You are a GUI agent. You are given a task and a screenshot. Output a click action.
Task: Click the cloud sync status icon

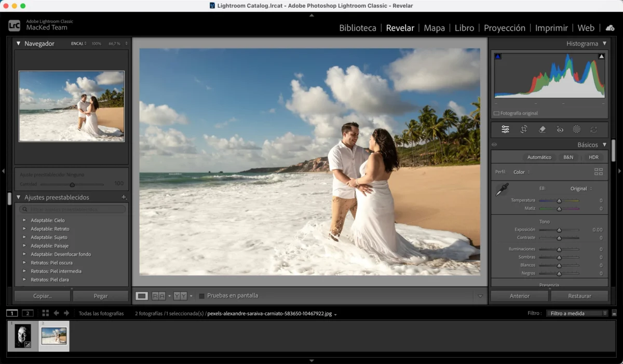(x=610, y=28)
